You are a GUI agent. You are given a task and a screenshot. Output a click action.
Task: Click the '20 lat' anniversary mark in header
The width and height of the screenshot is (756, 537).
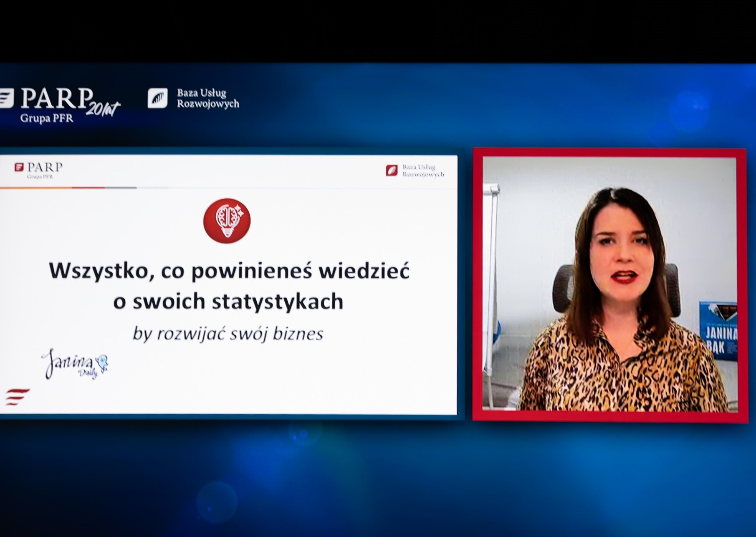point(104,108)
